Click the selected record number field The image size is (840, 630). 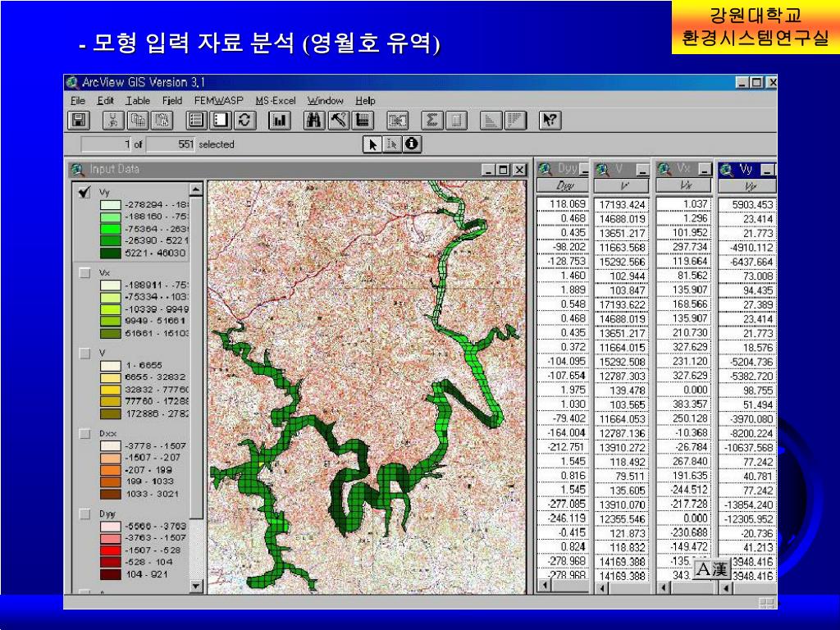(106, 144)
